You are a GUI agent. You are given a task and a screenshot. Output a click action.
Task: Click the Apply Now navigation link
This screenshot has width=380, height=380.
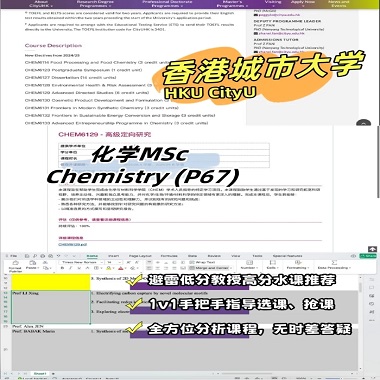[303, 4]
